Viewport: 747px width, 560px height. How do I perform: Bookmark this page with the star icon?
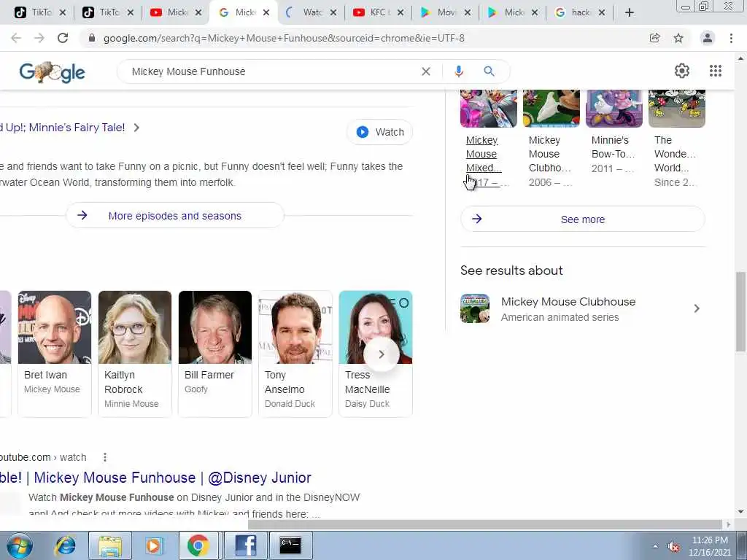click(x=678, y=38)
